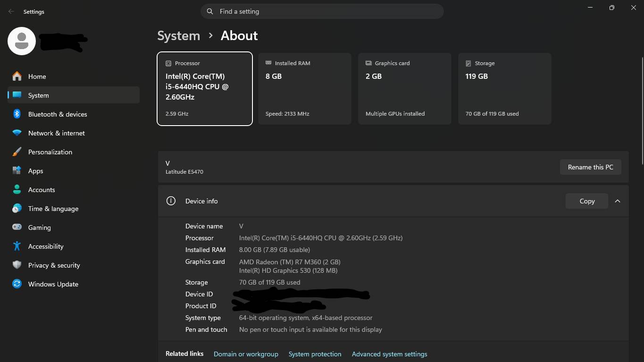Click the Find a setting search box
Screen dimensions: 644x362
pos(322,11)
